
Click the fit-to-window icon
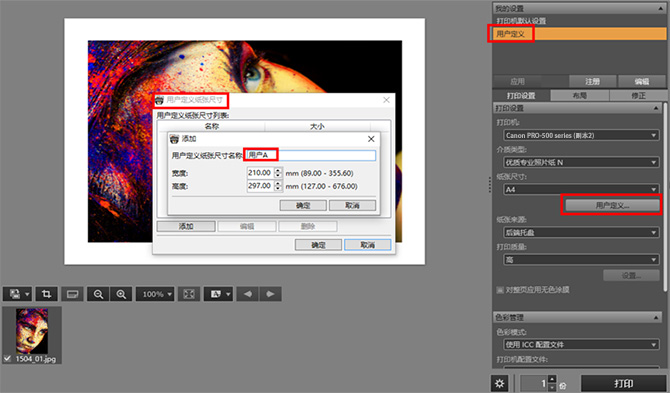189,294
